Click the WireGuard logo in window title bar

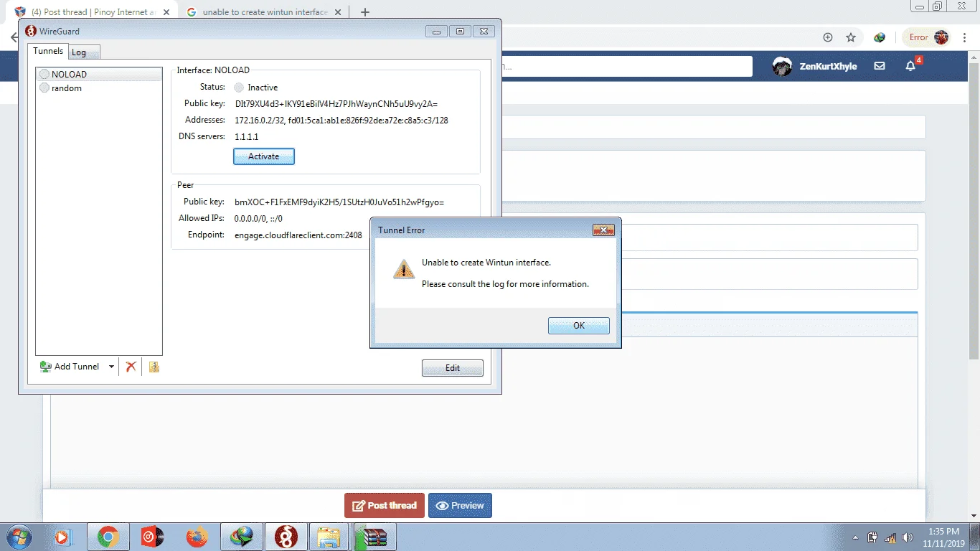pos(31,31)
